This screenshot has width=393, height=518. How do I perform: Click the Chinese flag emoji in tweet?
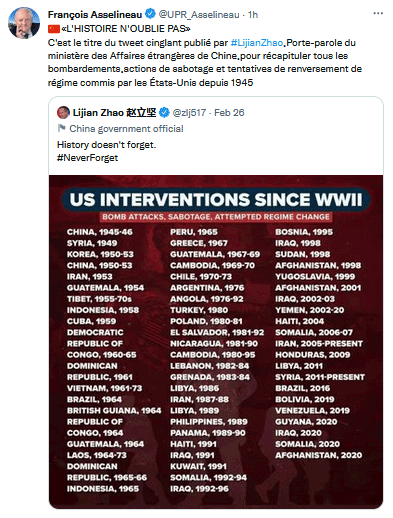point(54,29)
